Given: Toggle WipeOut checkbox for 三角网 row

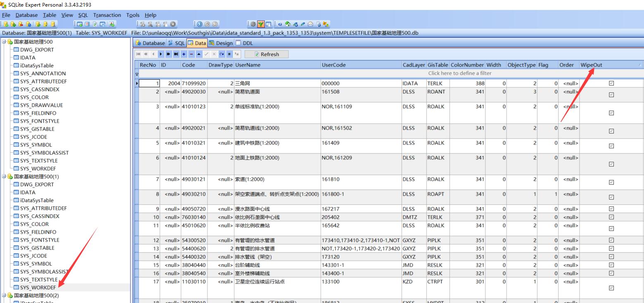Looking at the screenshot, I should coord(611,83).
